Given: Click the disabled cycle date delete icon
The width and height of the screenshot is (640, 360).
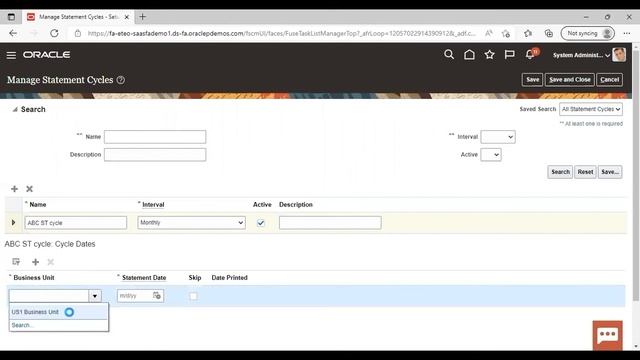Looking at the screenshot, I should tap(51, 262).
